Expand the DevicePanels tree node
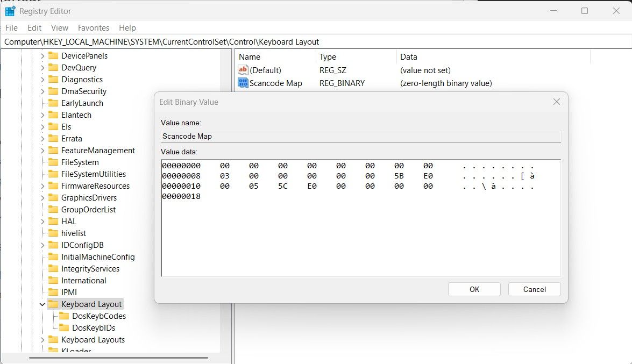The height and width of the screenshot is (364, 632). tap(42, 56)
